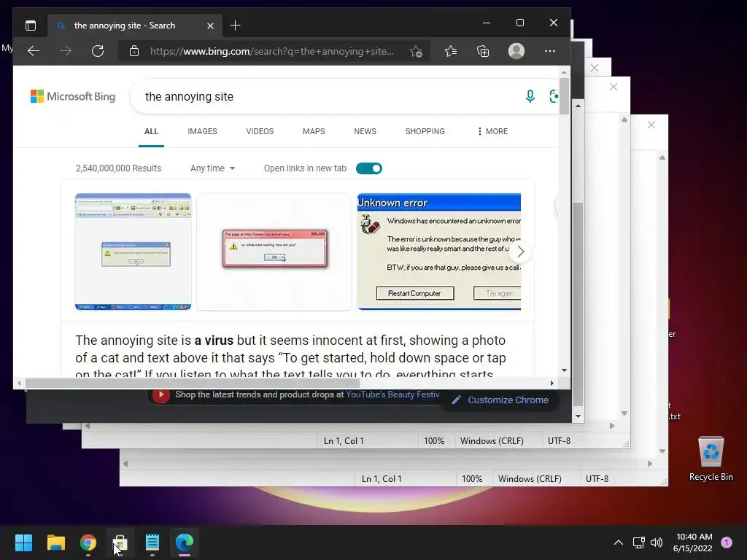
Task: Switch to the MAPS tab
Action: (x=314, y=131)
